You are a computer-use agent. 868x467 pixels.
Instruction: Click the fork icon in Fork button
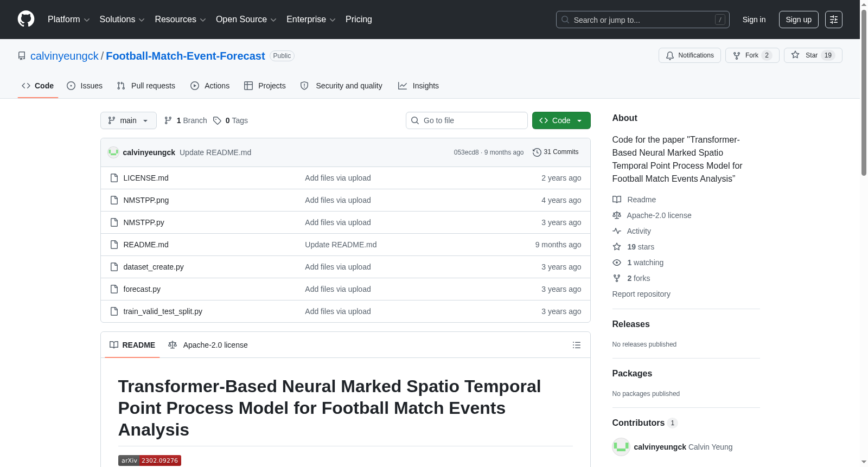[737, 55]
